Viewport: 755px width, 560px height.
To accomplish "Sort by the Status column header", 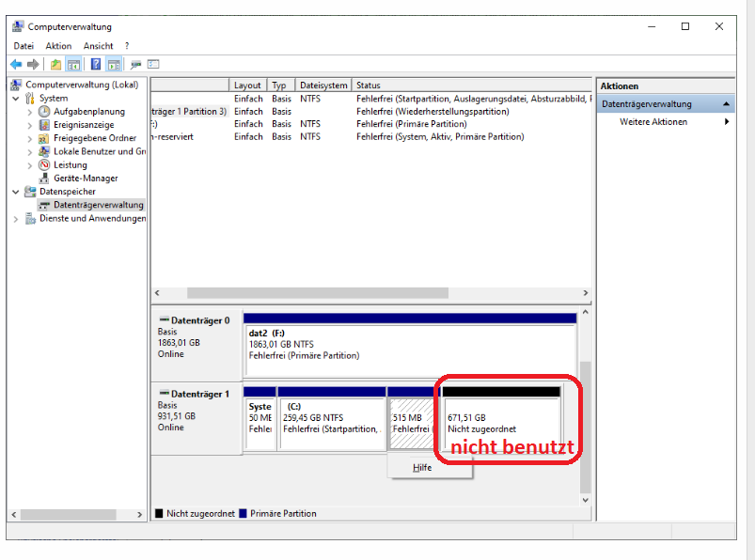I will pos(471,86).
